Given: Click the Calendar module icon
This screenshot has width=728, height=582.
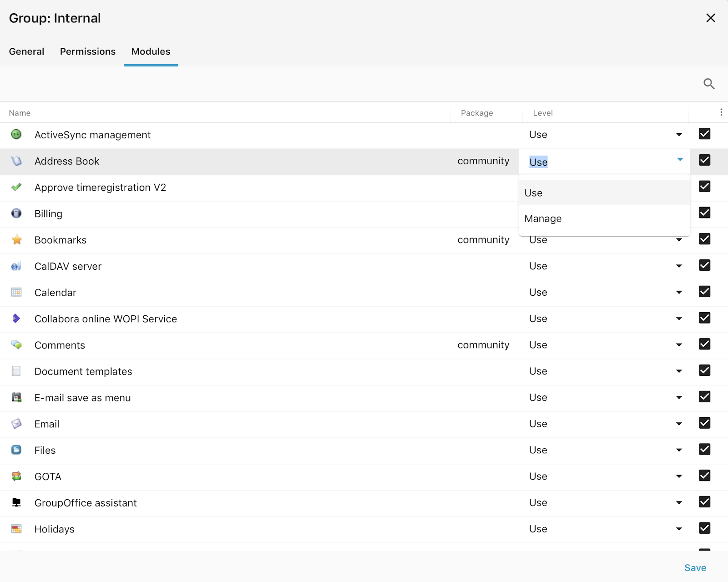Looking at the screenshot, I should point(16,292).
